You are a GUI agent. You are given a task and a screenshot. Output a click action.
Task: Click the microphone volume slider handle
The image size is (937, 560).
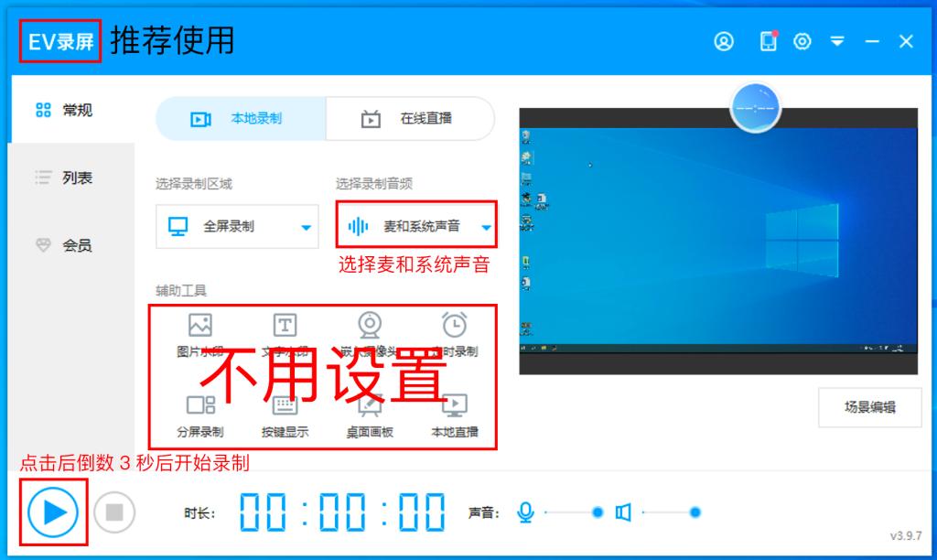pos(598,512)
